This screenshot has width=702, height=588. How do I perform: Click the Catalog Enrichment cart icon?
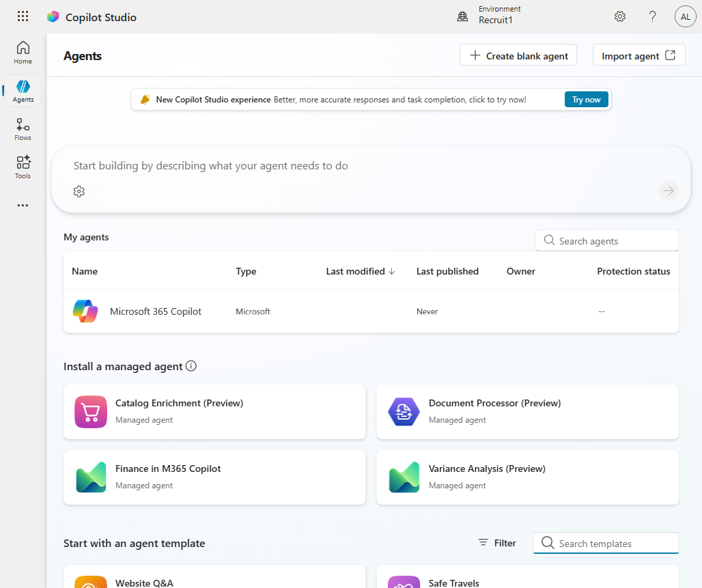pyautogui.click(x=91, y=412)
